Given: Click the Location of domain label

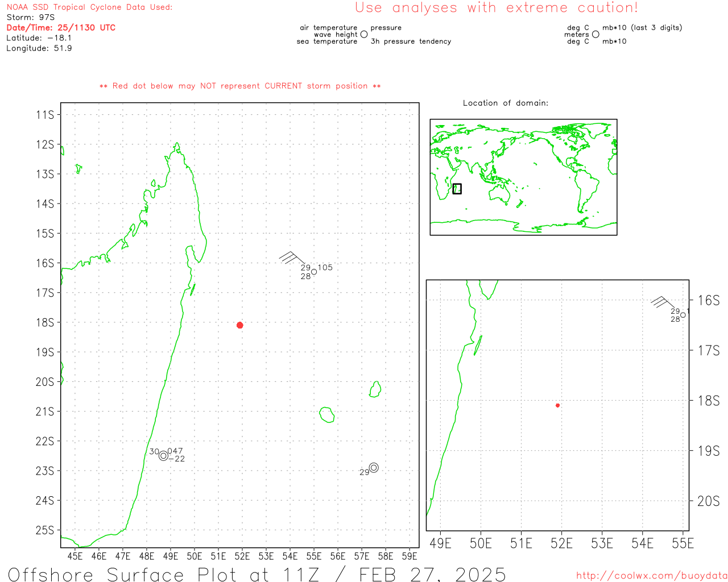Looking at the screenshot, I should [506, 103].
